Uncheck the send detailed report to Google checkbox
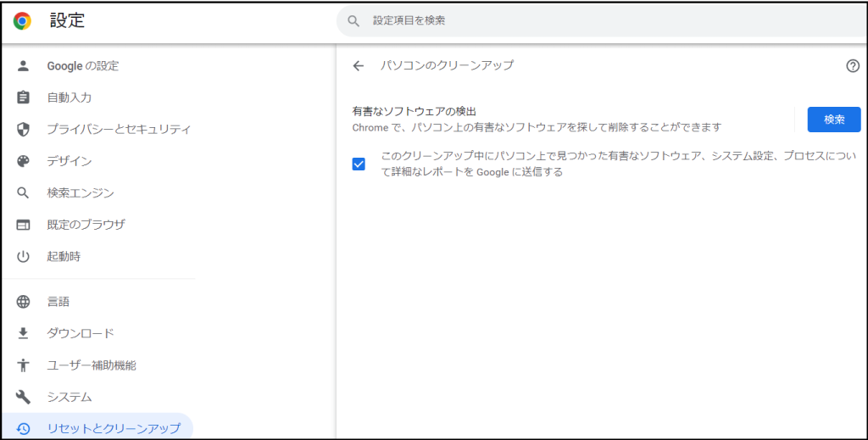This screenshot has height=440, width=868. [359, 164]
